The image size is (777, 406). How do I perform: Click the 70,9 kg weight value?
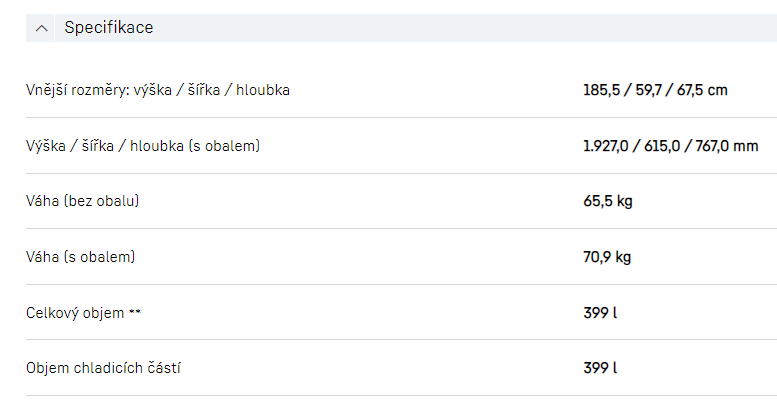tap(607, 257)
